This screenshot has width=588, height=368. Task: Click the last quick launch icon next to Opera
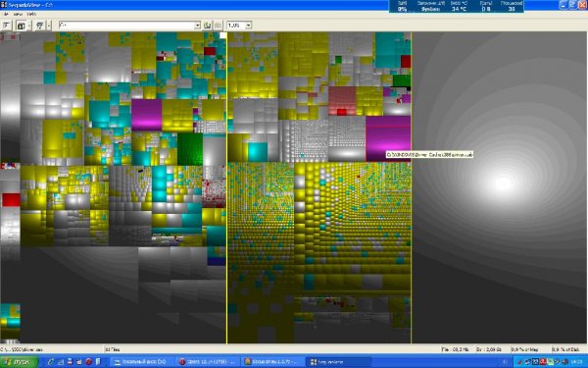click(x=98, y=361)
